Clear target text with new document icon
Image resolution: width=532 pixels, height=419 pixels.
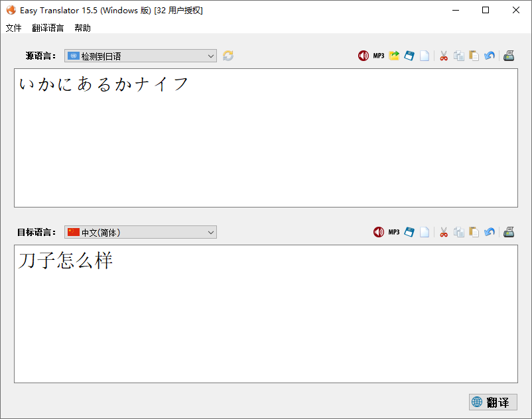pyautogui.click(x=425, y=232)
